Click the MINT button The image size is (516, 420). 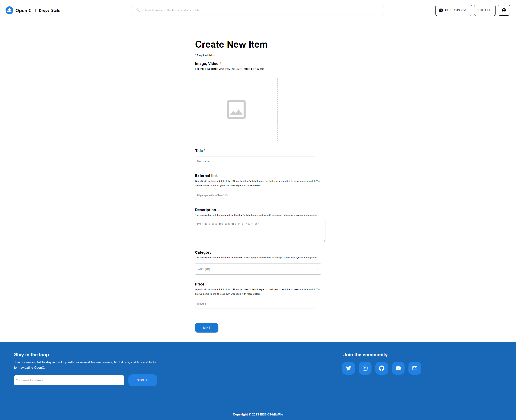tap(206, 327)
